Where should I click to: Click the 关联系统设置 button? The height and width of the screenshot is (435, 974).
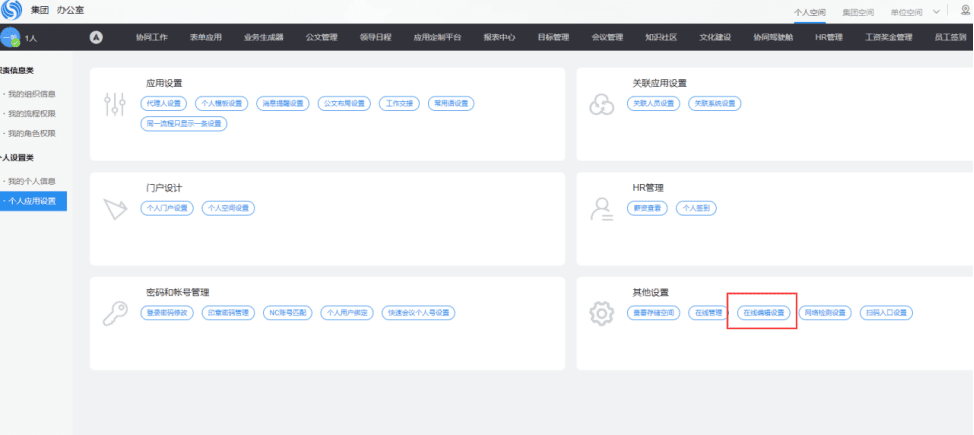pos(715,104)
